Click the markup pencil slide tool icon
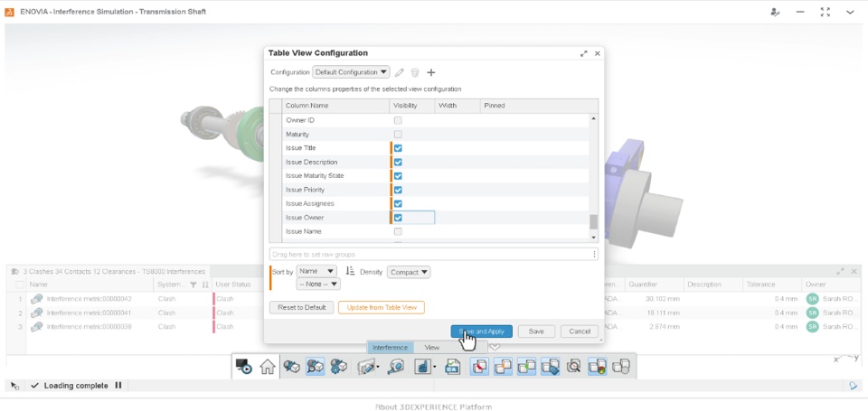This screenshot has height=411, width=868. click(x=365, y=366)
